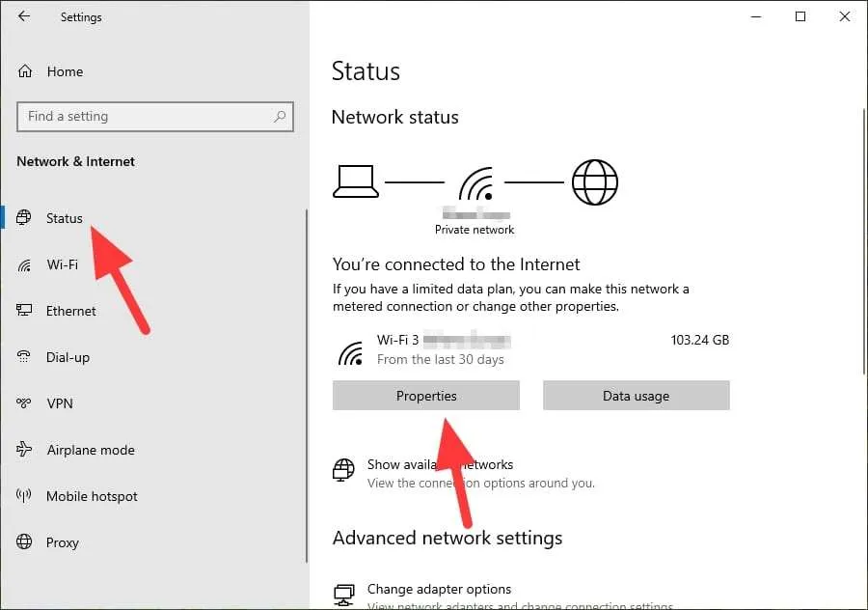Focus the Find a setting search box
The image size is (868, 610).
[155, 117]
